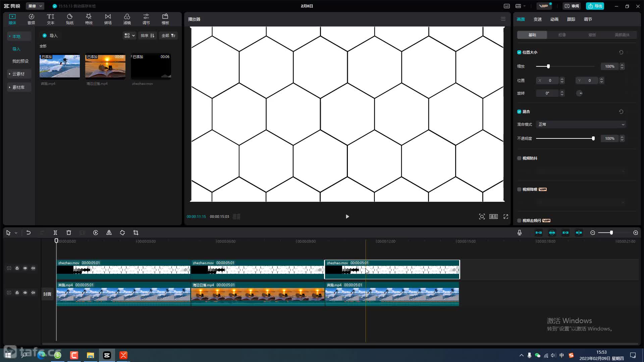
Task: Open the 贴纸 stickers panel
Action: pos(69,19)
